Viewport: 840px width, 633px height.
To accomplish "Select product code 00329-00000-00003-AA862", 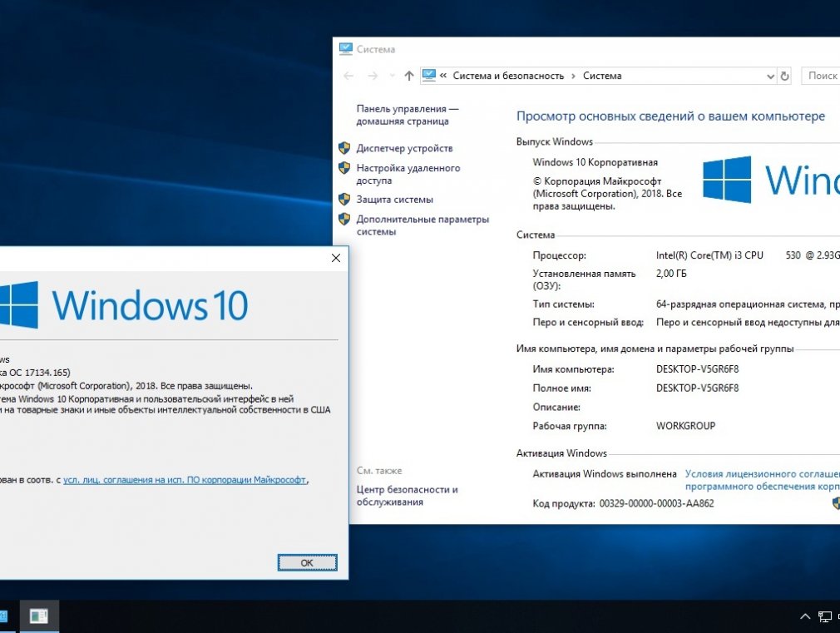I will click(657, 503).
